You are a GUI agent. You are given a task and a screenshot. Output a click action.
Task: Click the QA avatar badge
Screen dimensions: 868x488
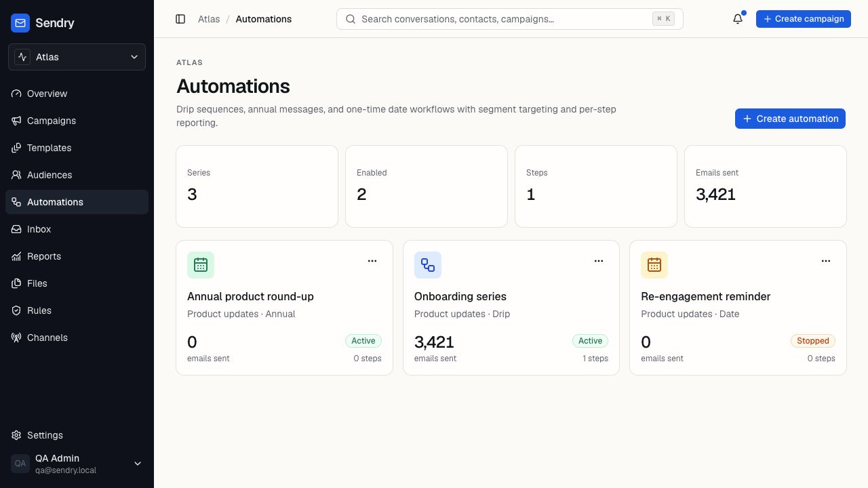(x=20, y=464)
